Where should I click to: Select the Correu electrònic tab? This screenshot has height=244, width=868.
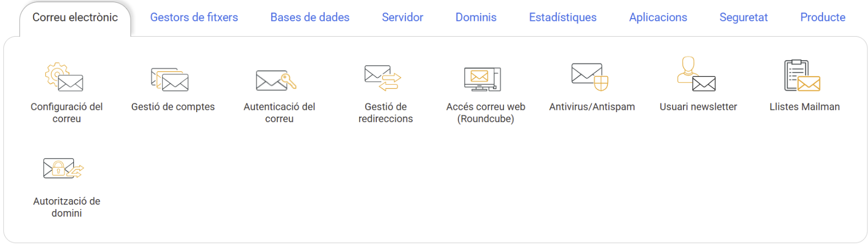pyautogui.click(x=75, y=18)
